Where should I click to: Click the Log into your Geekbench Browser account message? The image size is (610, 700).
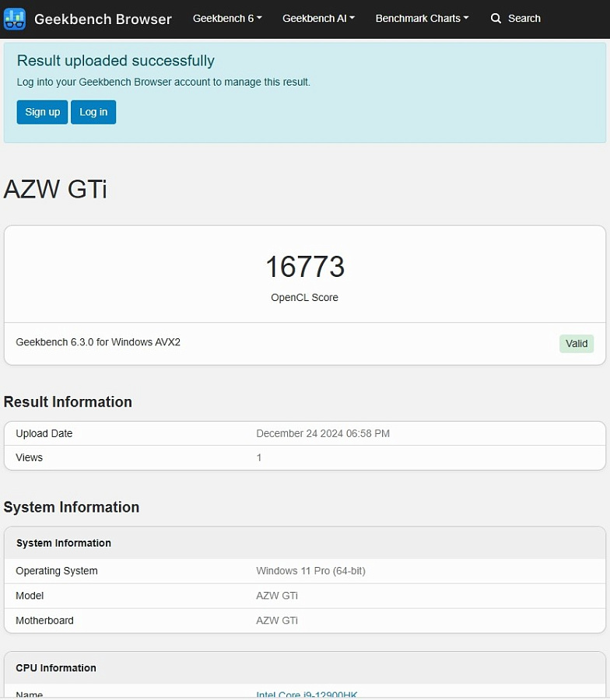(x=163, y=82)
